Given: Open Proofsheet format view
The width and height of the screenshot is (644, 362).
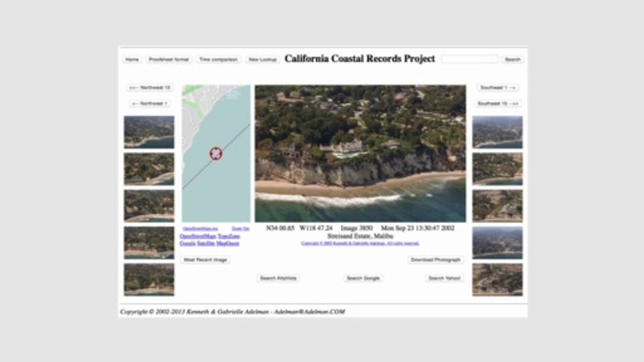Looking at the screenshot, I should click(169, 59).
